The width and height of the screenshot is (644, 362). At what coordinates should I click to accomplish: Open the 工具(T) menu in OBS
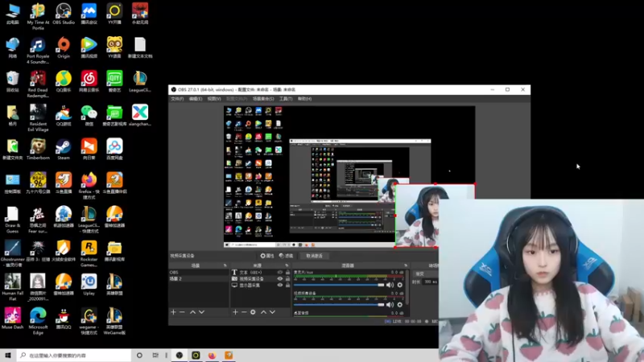pyautogui.click(x=286, y=99)
